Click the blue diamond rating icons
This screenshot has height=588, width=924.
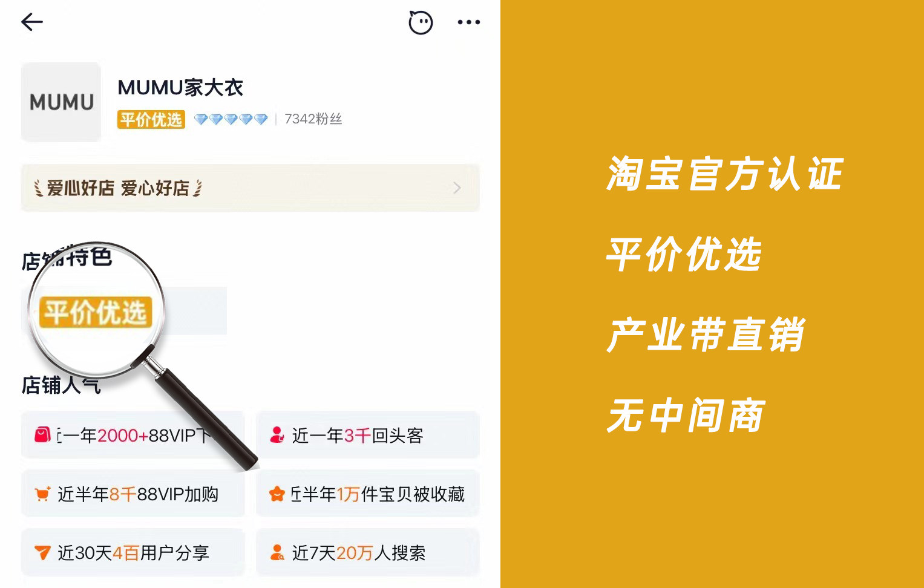coord(231,119)
